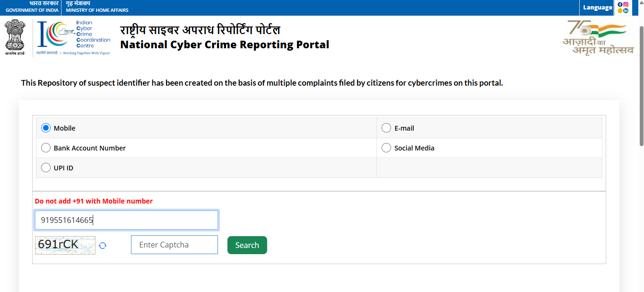This screenshot has height=292, width=644.
Task: Click the yellow social icon beside LinkedIn
Action: 620,10
